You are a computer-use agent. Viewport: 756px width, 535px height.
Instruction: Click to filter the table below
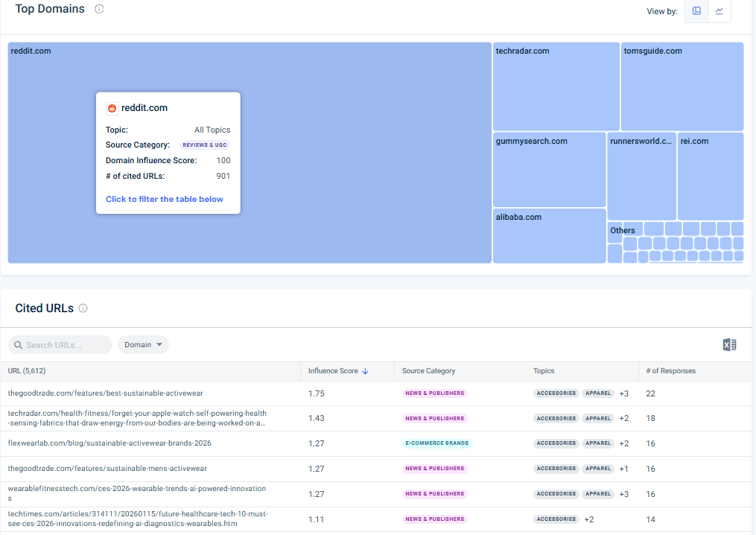coord(165,199)
